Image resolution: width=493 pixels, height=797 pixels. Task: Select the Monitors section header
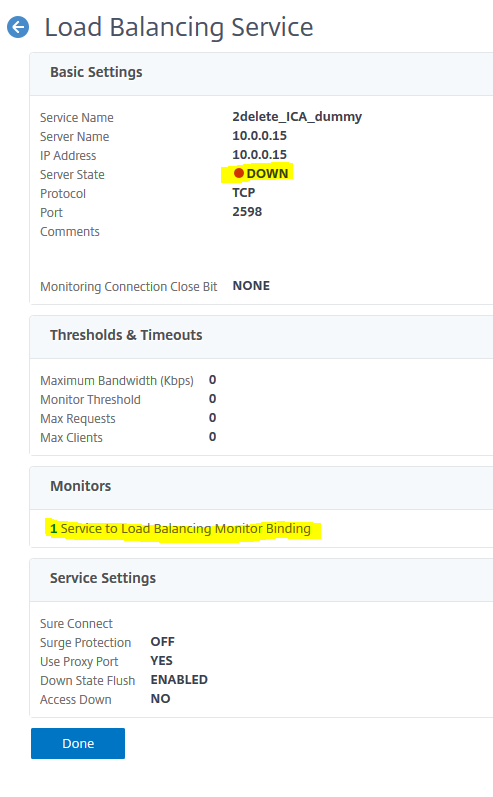80,486
